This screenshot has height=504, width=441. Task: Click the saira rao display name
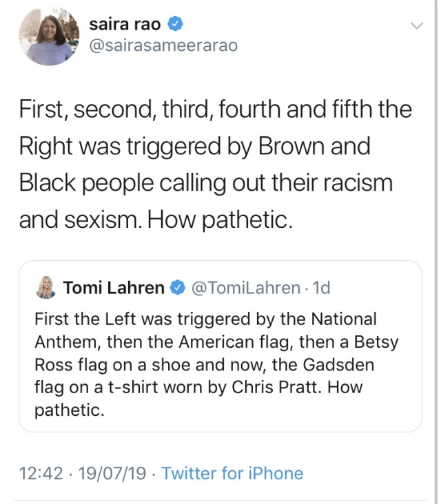(125, 25)
